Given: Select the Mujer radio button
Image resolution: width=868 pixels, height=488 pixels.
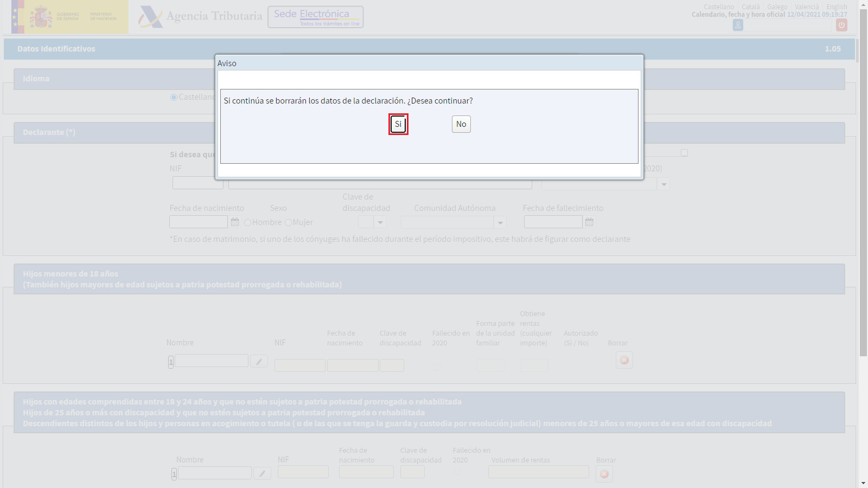Looking at the screenshot, I should (288, 222).
